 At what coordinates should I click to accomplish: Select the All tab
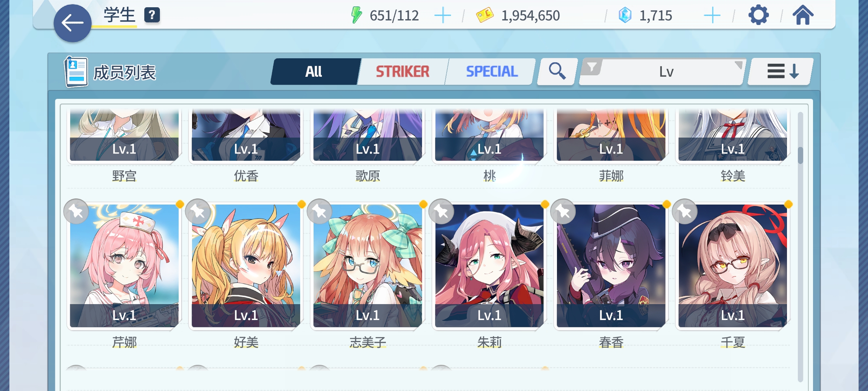[314, 71]
